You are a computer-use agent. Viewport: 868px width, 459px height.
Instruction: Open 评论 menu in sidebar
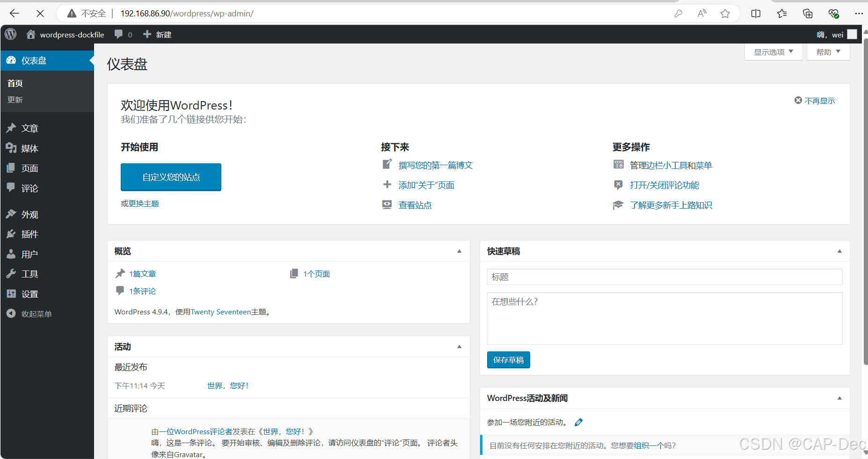47,189
